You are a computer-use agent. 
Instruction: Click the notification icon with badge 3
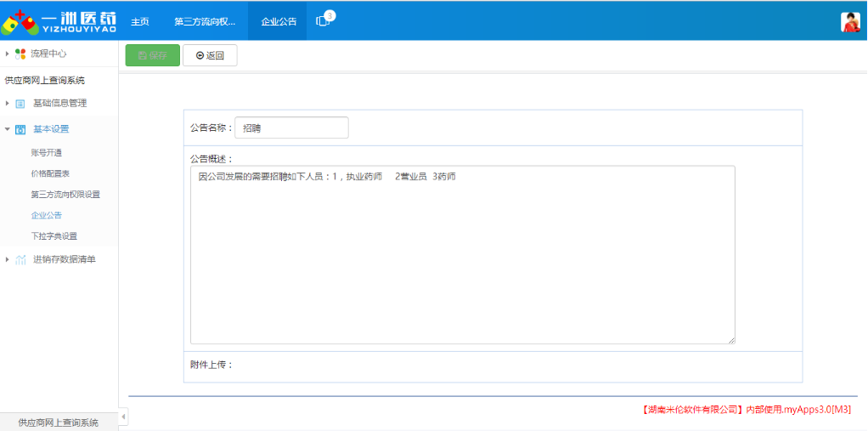coord(324,20)
